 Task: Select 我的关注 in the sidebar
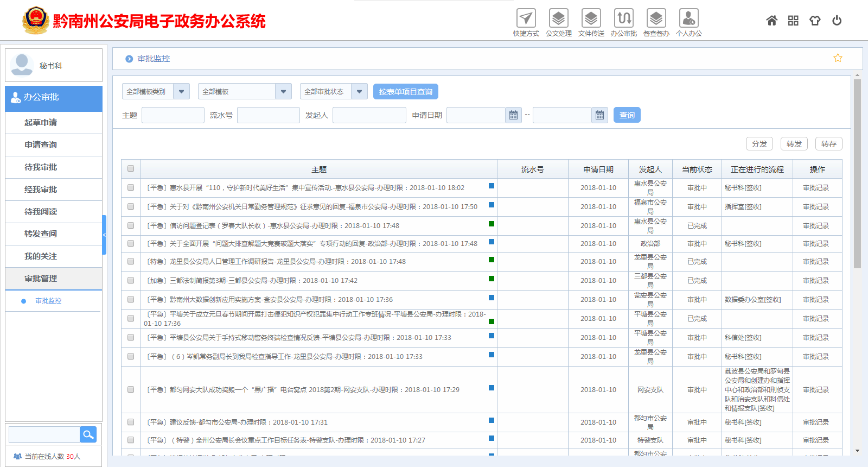coord(54,256)
